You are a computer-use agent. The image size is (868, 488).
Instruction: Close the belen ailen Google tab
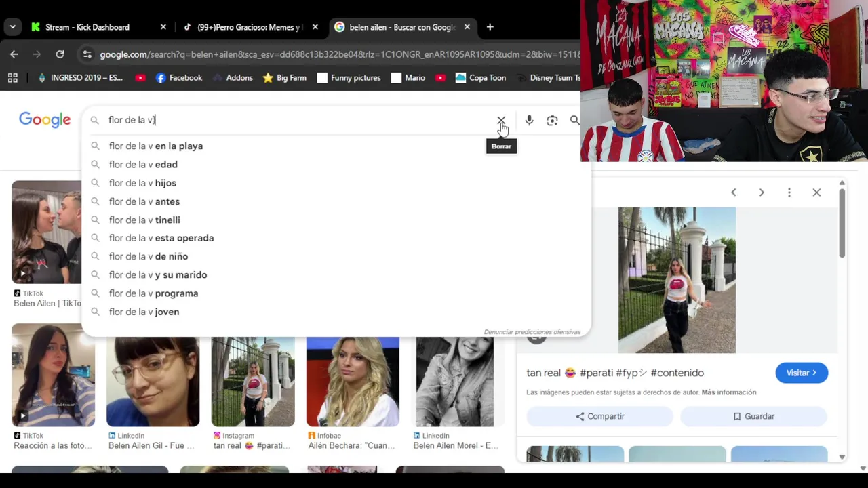tap(467, 27)
